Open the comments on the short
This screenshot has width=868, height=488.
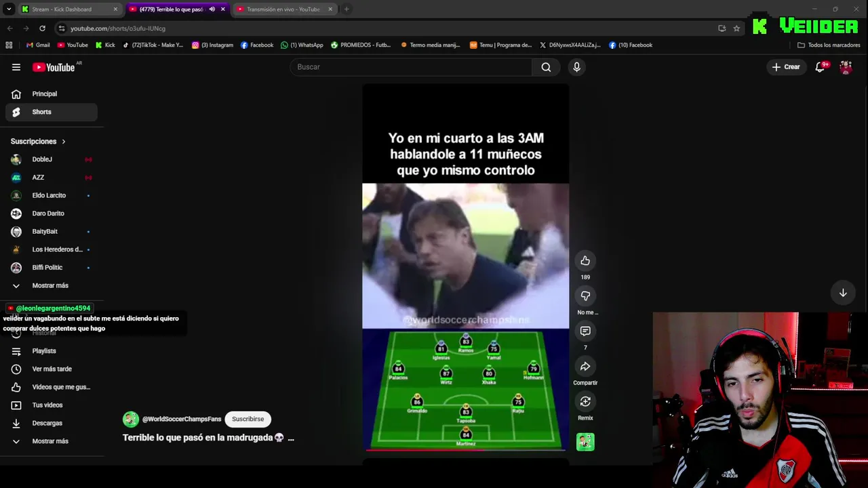(585, 331)
